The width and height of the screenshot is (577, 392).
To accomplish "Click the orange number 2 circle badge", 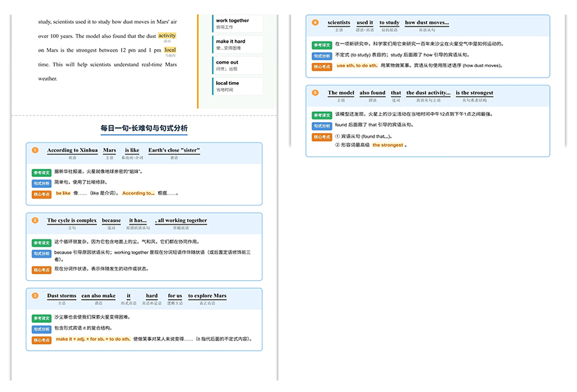I will pos(35,220).
